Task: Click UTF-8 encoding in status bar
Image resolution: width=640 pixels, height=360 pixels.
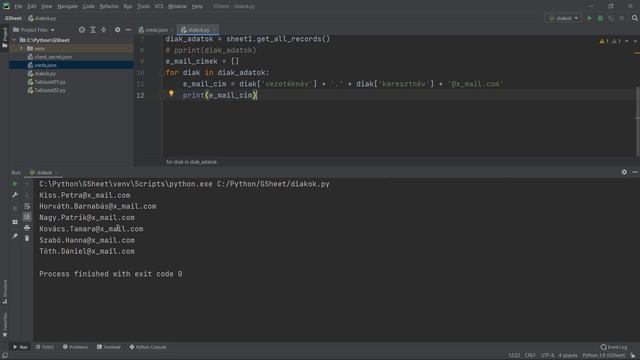Action: pyautogui.click(x=547, y=356)
